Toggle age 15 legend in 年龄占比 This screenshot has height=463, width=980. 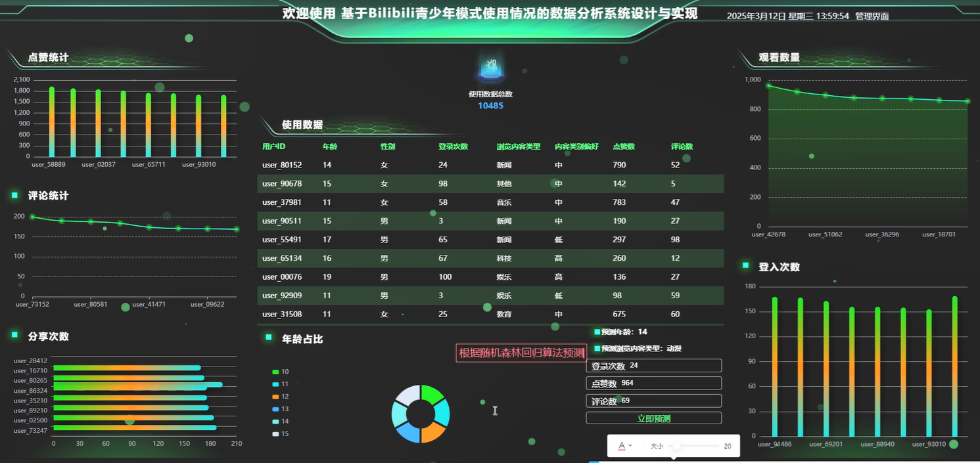281,434
